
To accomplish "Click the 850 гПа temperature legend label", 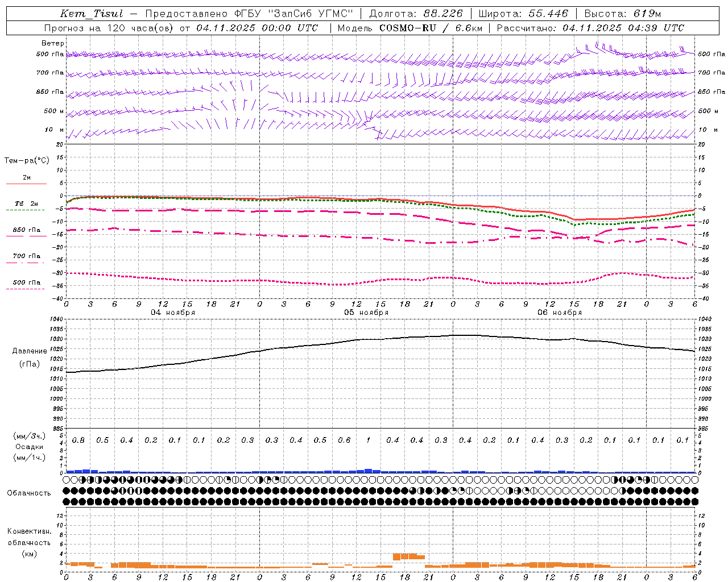I will pos(27,230).
